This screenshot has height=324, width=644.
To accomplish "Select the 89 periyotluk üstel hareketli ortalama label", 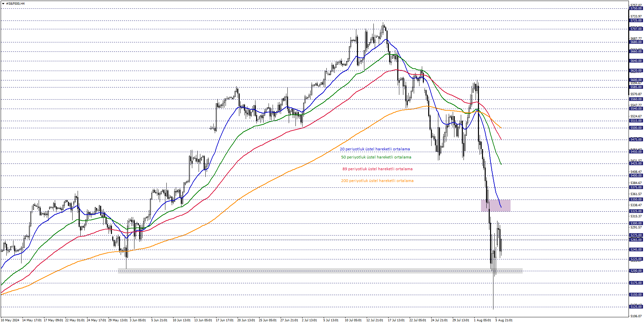I will (377, 169).
